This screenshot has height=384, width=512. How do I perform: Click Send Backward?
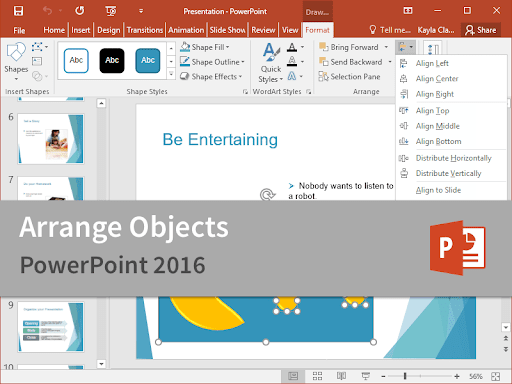coord(351,62)
